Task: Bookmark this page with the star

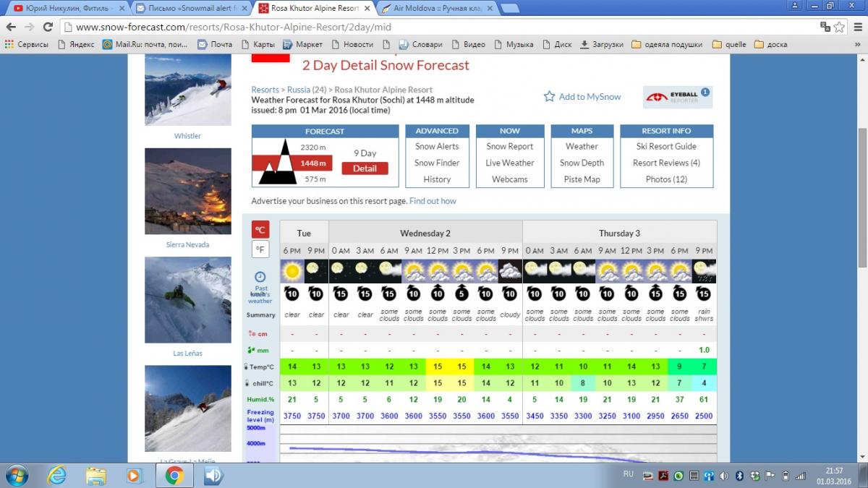Action: (840, 27)
